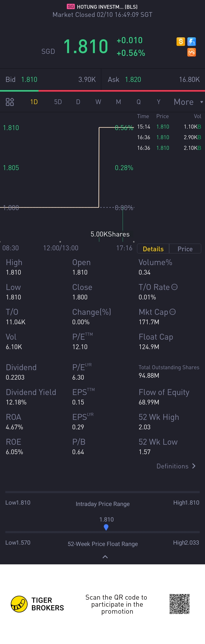Tap the T/O Rate info icon

coord(175,287)
